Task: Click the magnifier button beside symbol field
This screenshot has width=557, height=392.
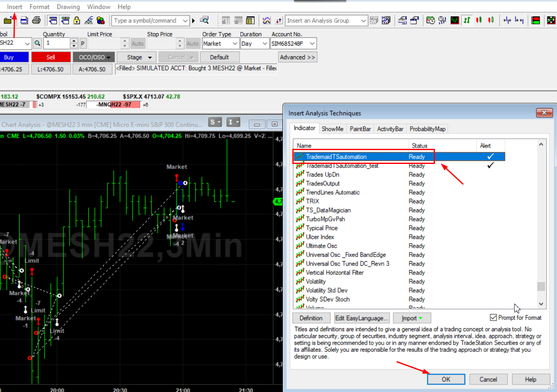Action: (37, 43)
